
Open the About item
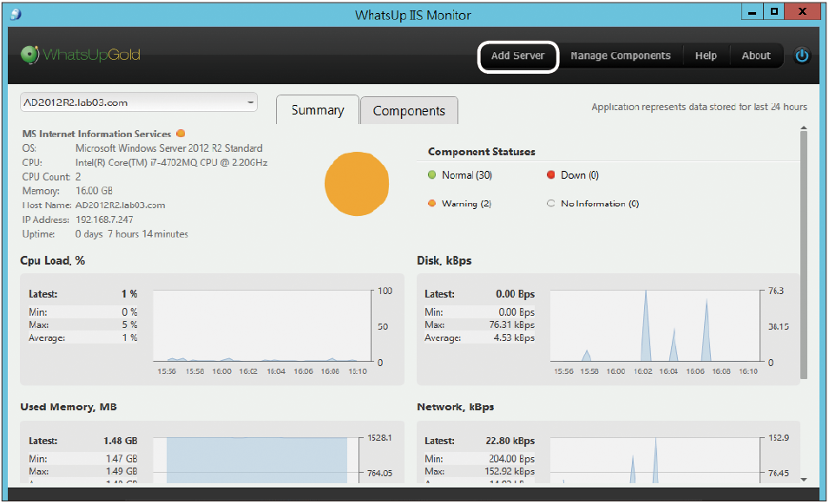(x=756, y=56)
